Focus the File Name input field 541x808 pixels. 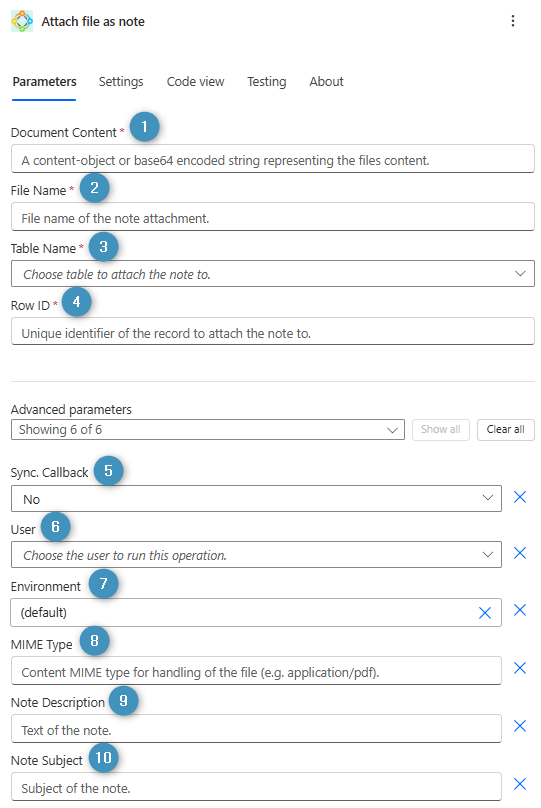pyautogui.click(x=273, y=216)
